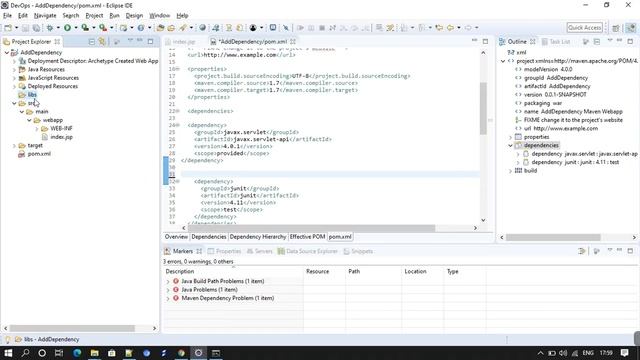640x360 pixels.
Task: Expand the build node in Outline
Action: [x=510, y=171]
